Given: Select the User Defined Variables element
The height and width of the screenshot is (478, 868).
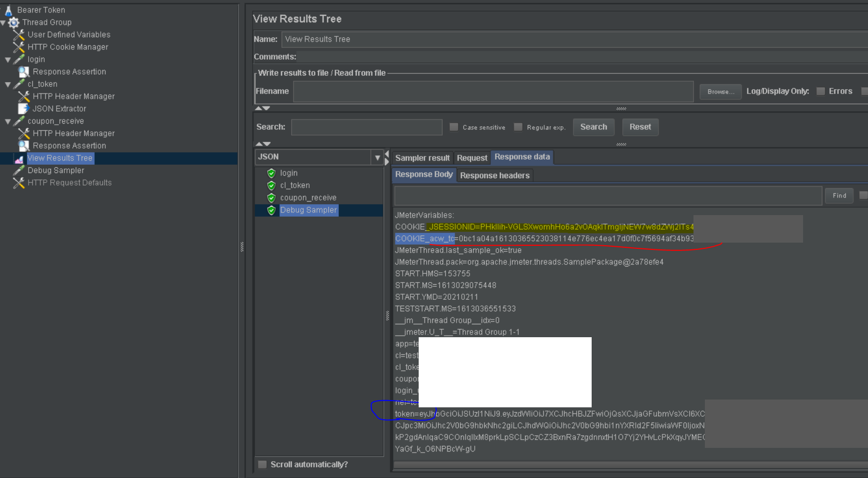Looking at the screenshot, I should (69, 34).
